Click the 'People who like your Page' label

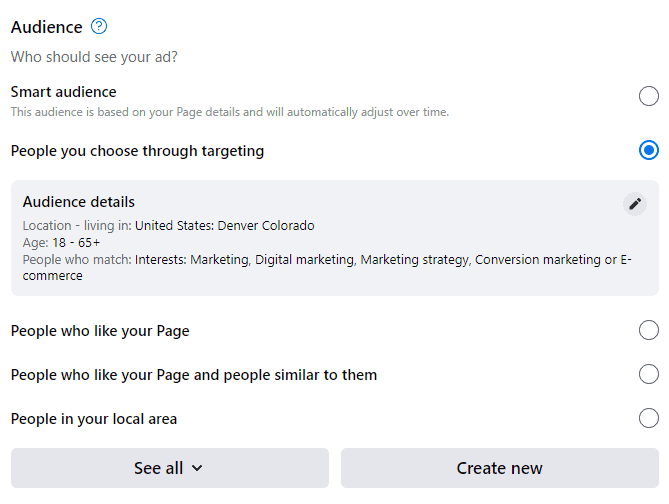pyautogui.click(x=100, y=331)
